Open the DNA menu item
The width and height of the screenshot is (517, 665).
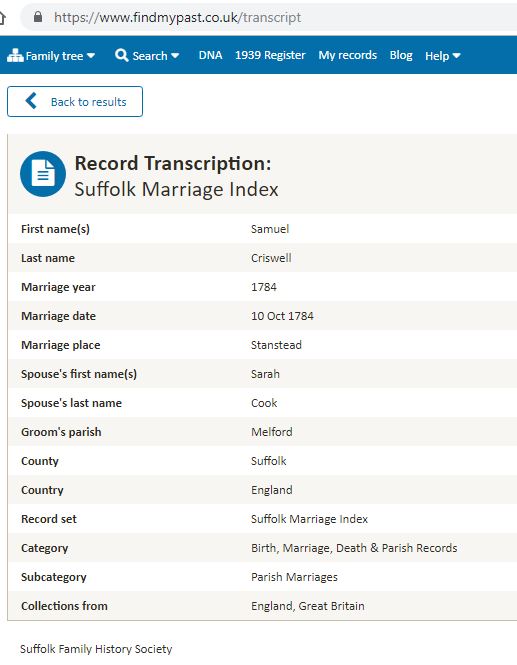click(210, 55)
